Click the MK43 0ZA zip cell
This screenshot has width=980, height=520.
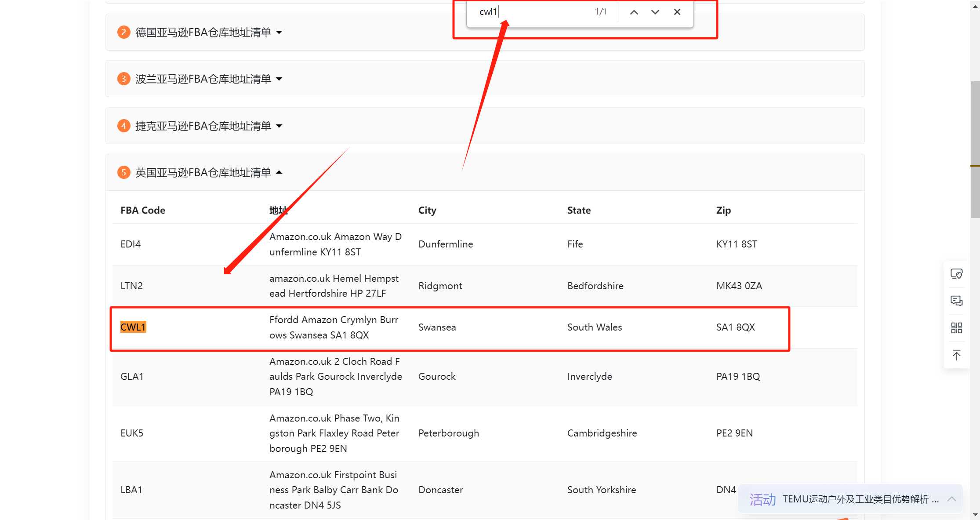[739, 286]
